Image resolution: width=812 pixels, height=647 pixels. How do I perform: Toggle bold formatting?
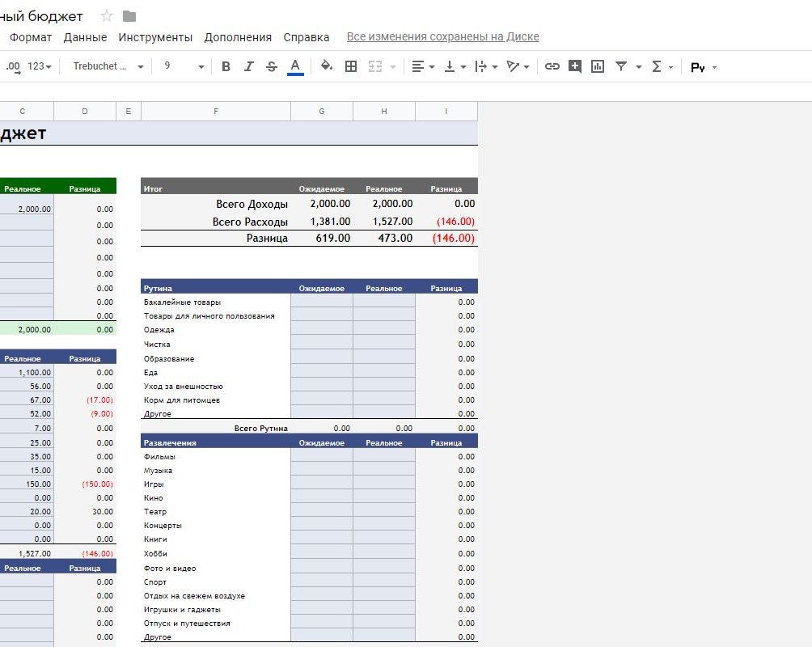(x=226, y=66)
